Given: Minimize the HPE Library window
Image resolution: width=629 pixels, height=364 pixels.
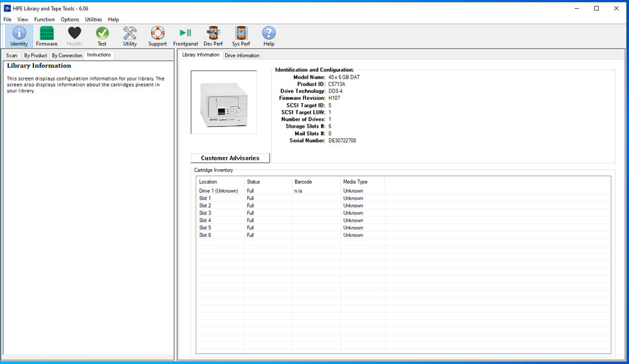Looking at the screenshot, I should point(577,8).
